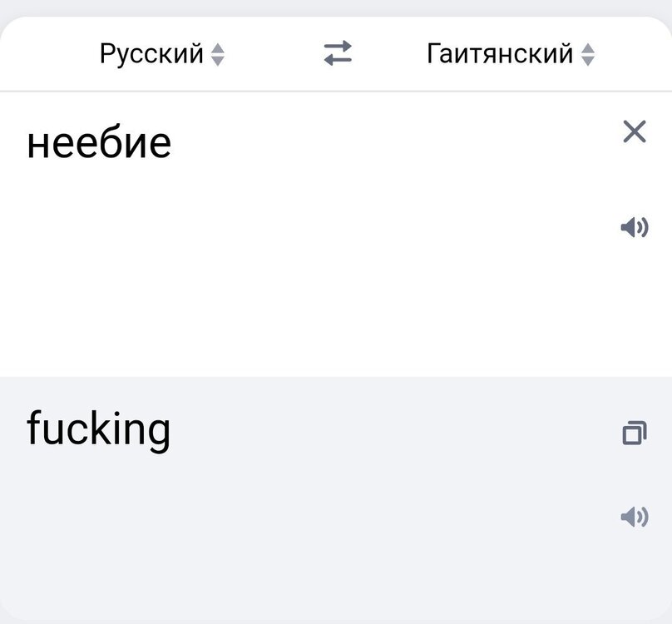Clear the entered text with the X icon
This screenshot has height=624, width=672.
click(635, 131)
